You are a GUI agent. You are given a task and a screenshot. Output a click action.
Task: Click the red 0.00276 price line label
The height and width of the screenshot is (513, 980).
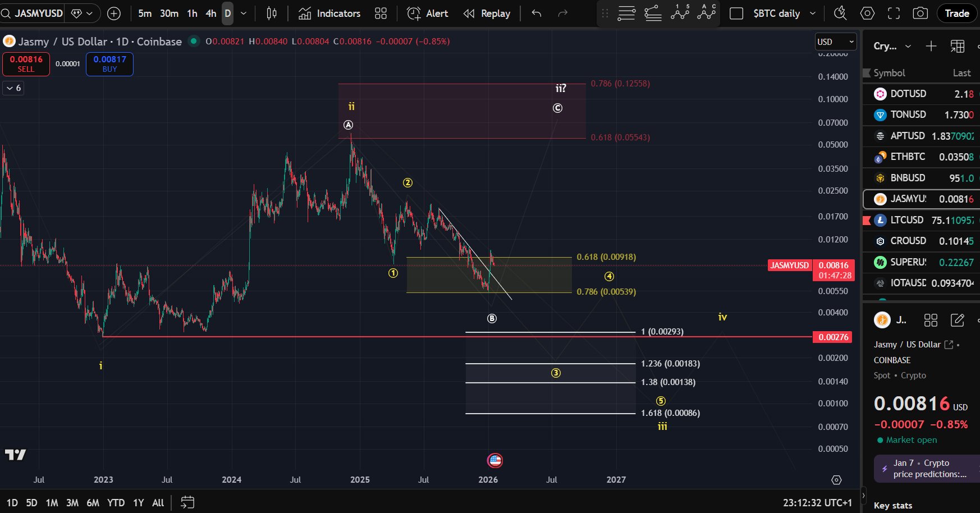[x=833, y=337]
